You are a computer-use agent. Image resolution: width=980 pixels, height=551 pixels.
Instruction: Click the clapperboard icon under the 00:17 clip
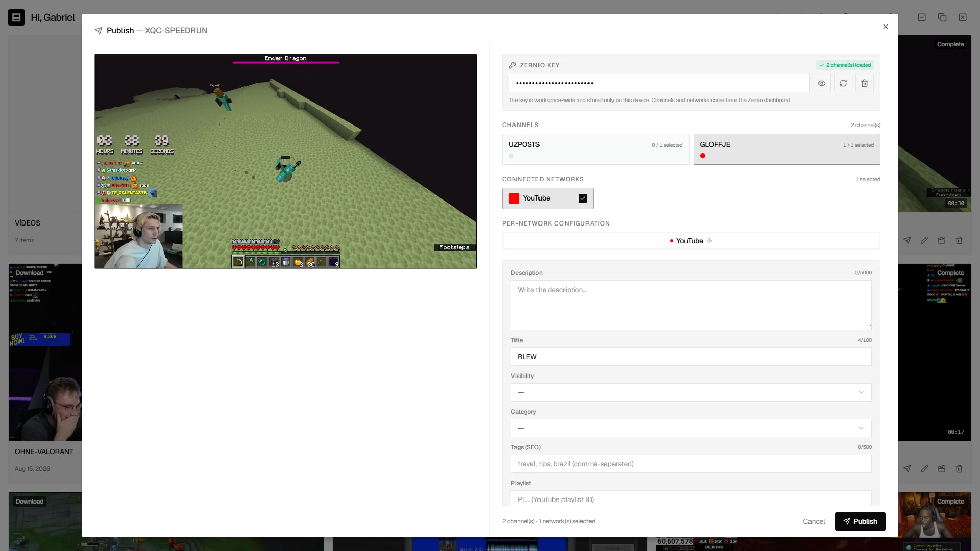pyautogui.click(x=942, y=469)
